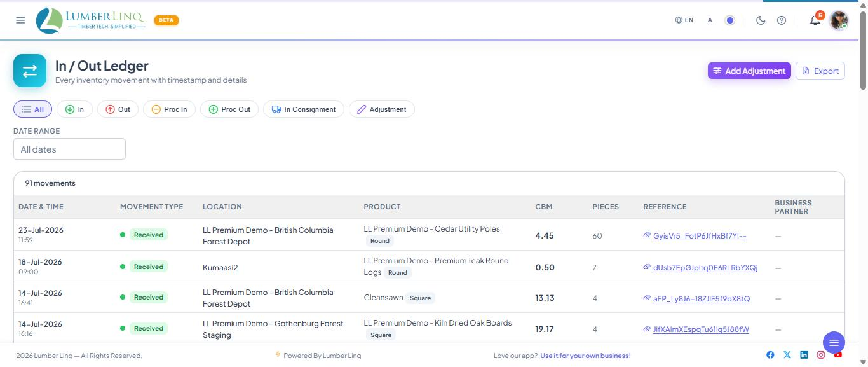
Task: Open the help question mark icon
Action: point(782,20)
